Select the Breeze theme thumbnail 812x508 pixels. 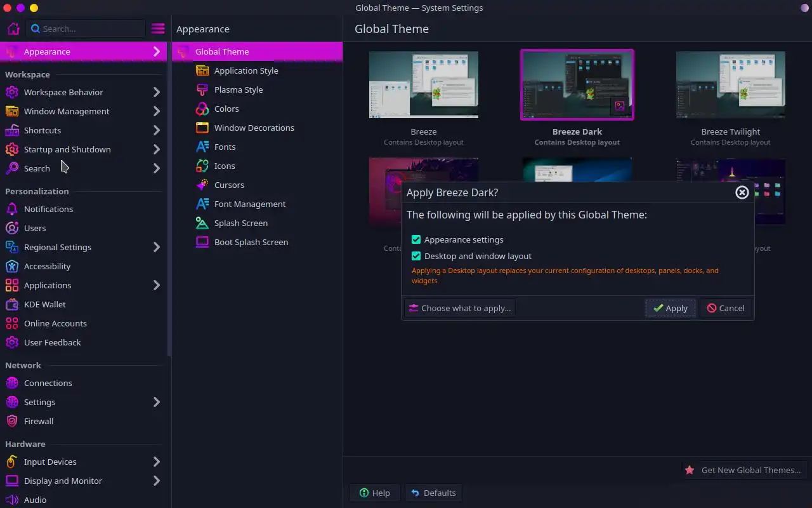[424, 85]
